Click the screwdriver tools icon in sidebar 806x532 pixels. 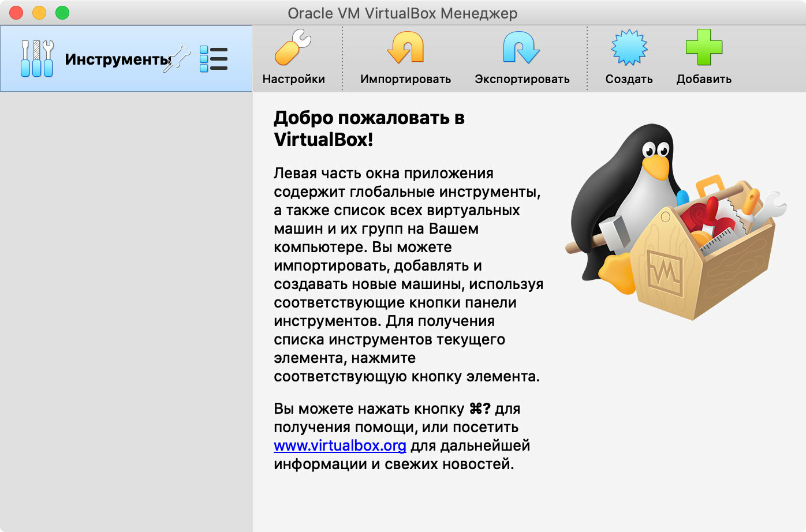pos(37,59)
